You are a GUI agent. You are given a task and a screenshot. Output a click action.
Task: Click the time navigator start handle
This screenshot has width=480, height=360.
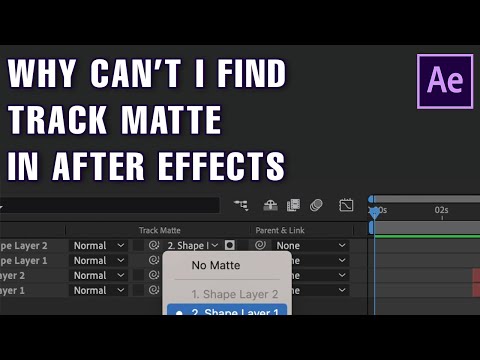pos(371,200)
